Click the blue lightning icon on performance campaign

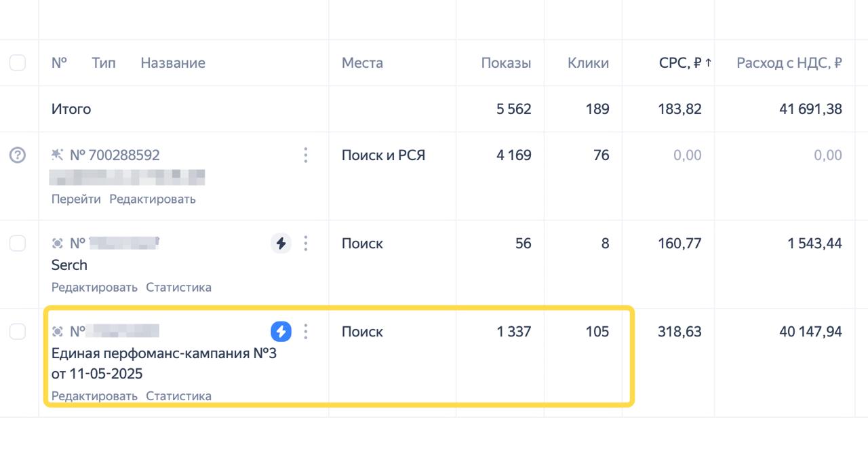(x=281, y=331)
